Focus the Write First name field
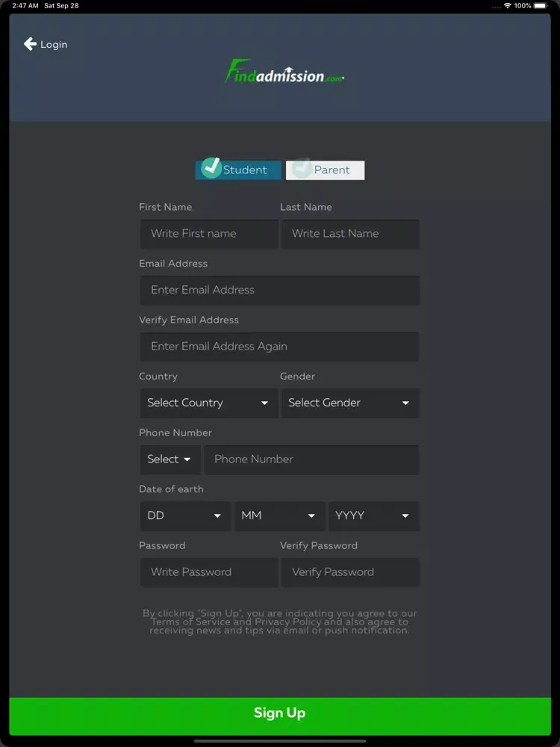This screenshot has width=560, height=747. 209,233
